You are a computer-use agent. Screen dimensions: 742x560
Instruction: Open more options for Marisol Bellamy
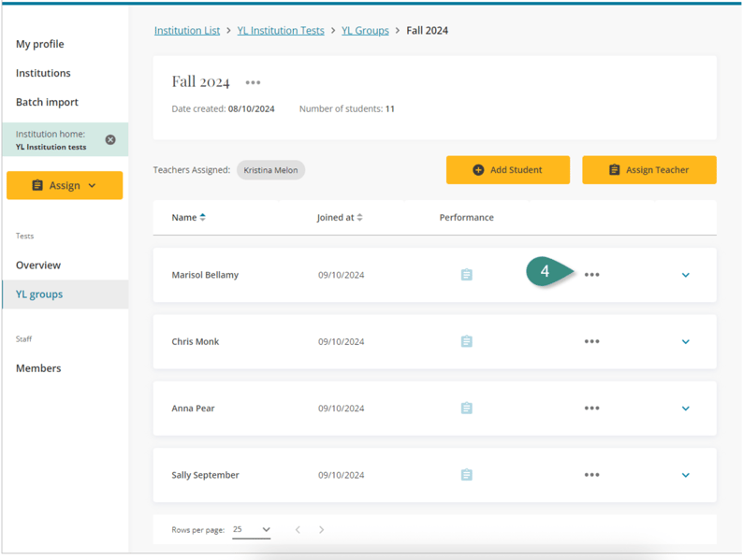[x=591, y=275]
